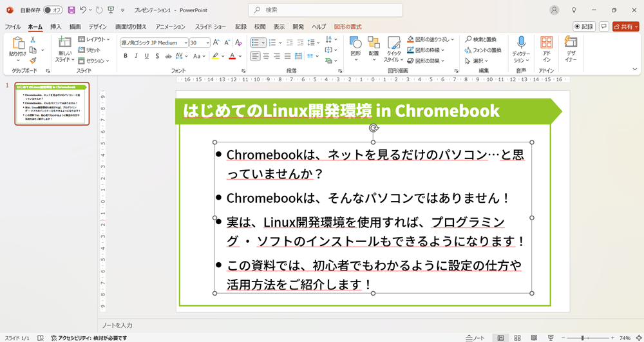Open the アドイン add-ins icon
The width and height of the screenshot is (644, 342).
coord(546,49)
